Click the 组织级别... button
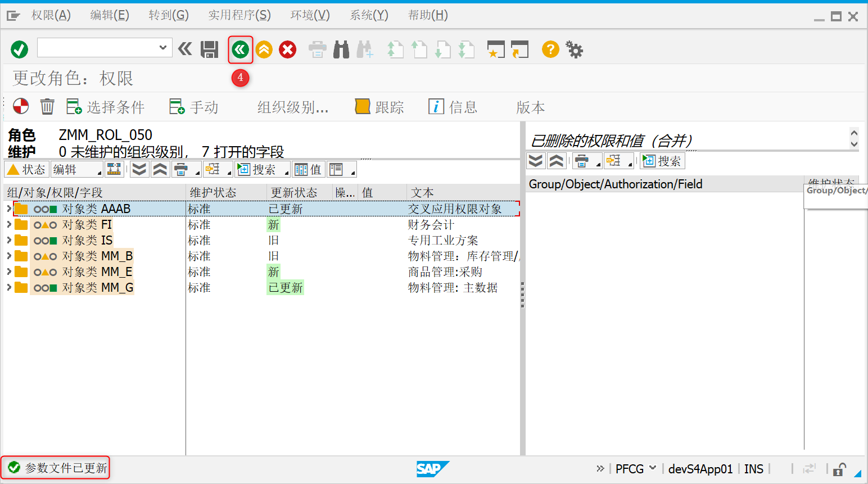Viewport: 868px width, 484px height. coord(293,106)
